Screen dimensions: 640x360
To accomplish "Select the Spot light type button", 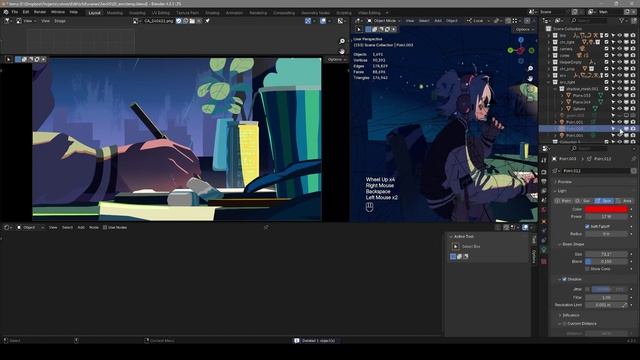I will point(604,201).
